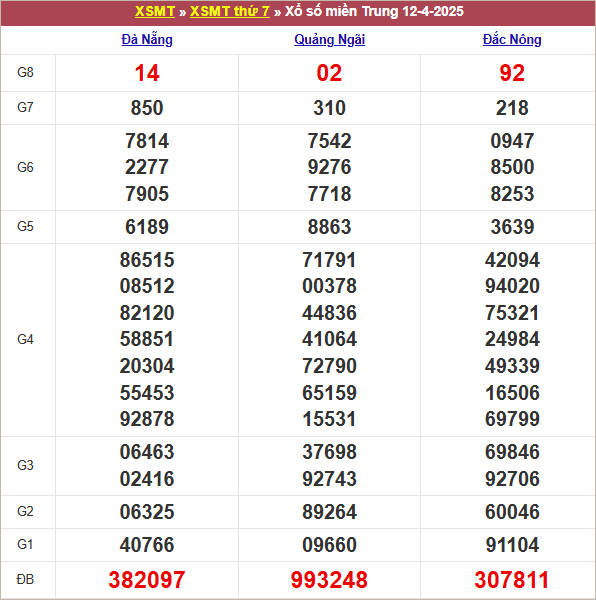Screen dimensions: 596x600
Task: Click the G6 result 7718
Action: [329, 194]
